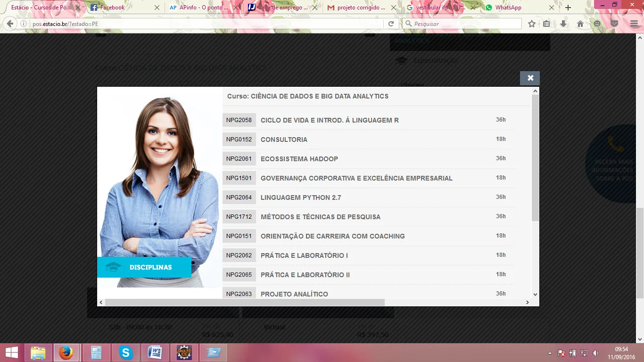Viewport: 644px width, 362px height.
Task: Open Microsoft Word from the taskbar
Action: coord(155,353)
